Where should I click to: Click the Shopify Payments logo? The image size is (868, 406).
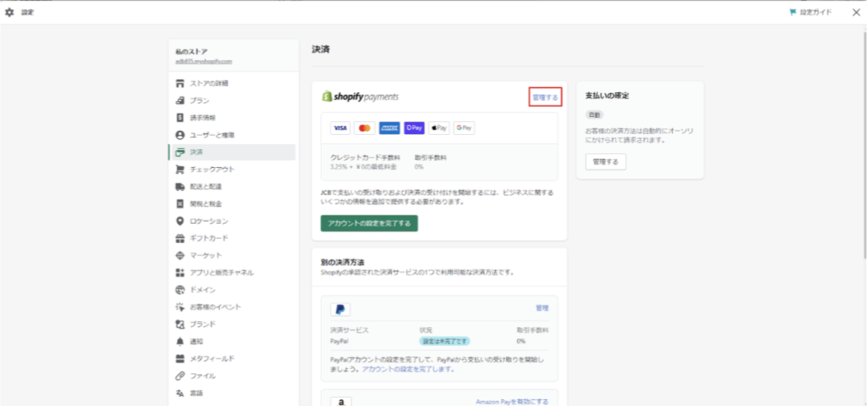point(360,97)
